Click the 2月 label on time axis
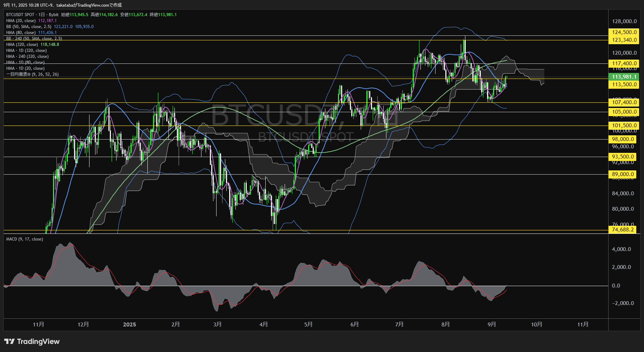 tap(175, 324)
